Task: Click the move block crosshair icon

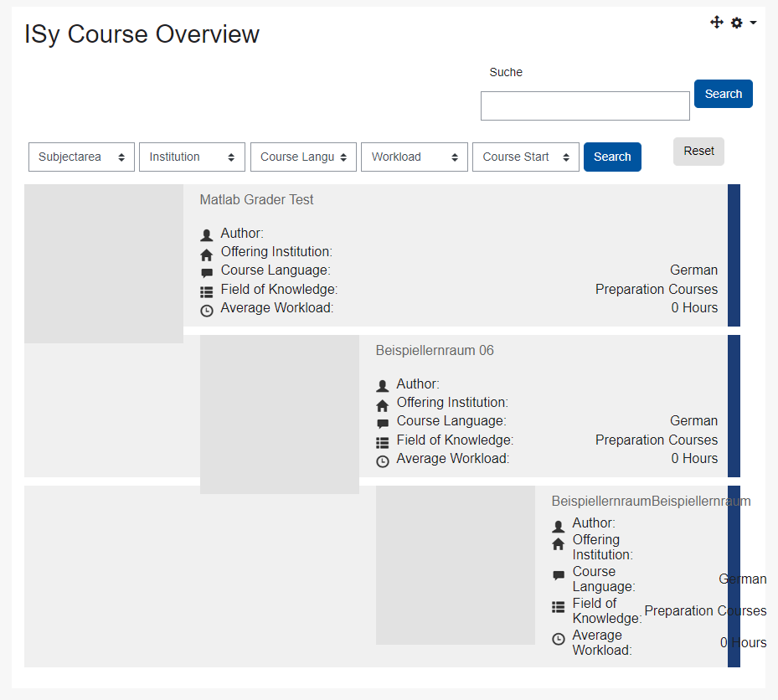Action: pyautogui.click(x=717, y=22)
